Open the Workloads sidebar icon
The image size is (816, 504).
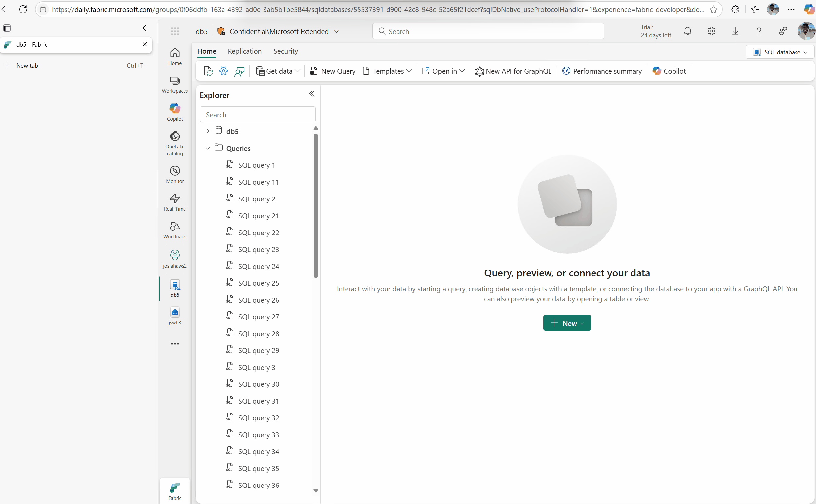(175, 230)
